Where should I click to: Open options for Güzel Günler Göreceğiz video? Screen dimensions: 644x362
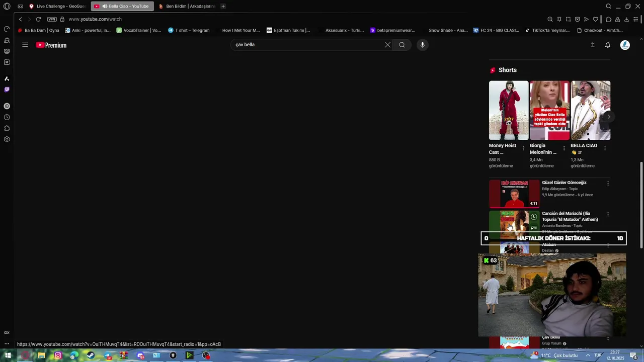point(608,184)
